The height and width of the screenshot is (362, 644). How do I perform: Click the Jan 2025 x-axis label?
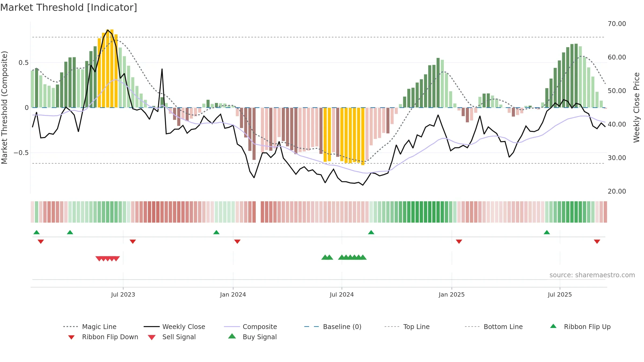452,295
